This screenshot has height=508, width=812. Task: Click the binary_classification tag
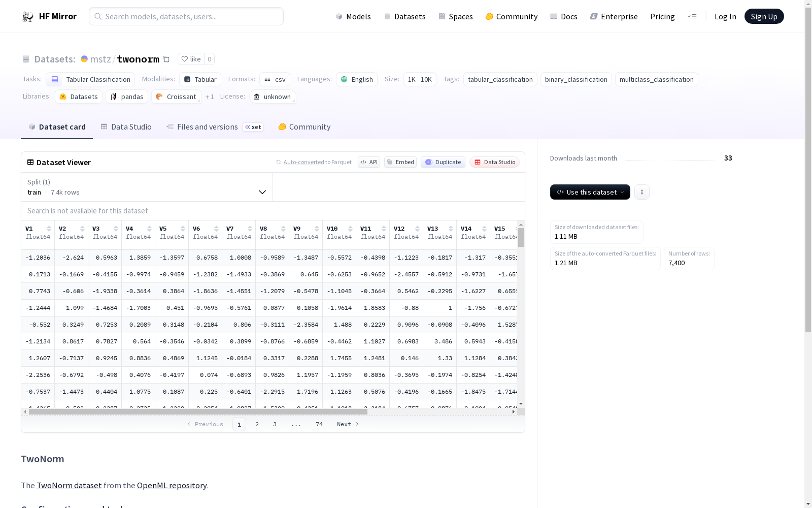tap(576, 79)
